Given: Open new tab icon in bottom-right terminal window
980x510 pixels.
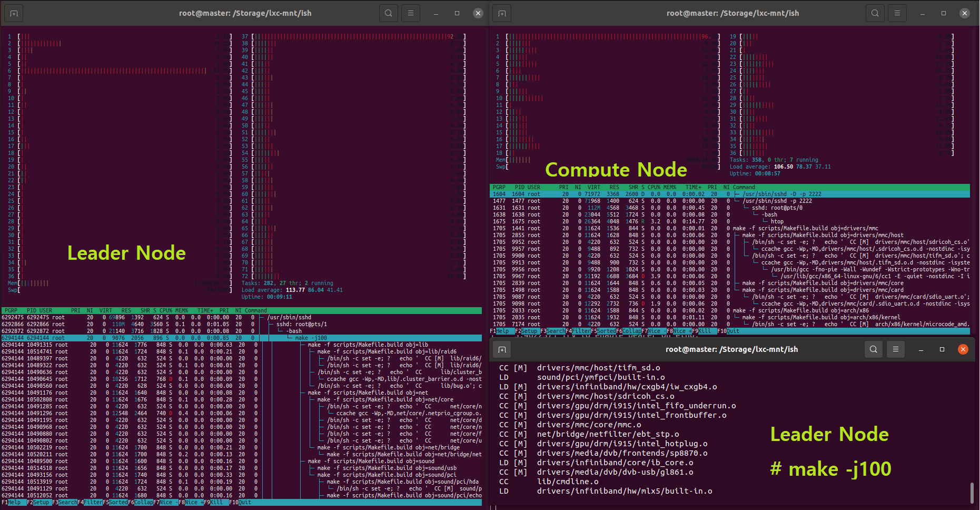Looking at the screenshot, I should (x=502, y=349).
